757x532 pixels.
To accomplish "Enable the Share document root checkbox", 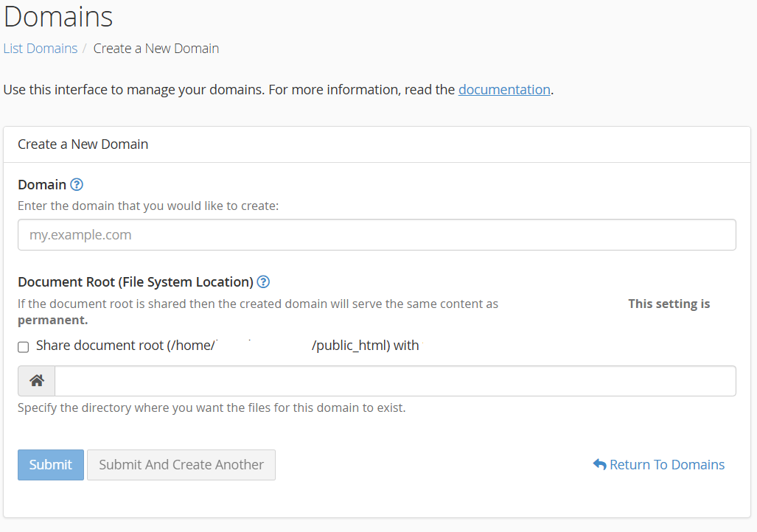I will pyautogui.click(x=24, y=346).
